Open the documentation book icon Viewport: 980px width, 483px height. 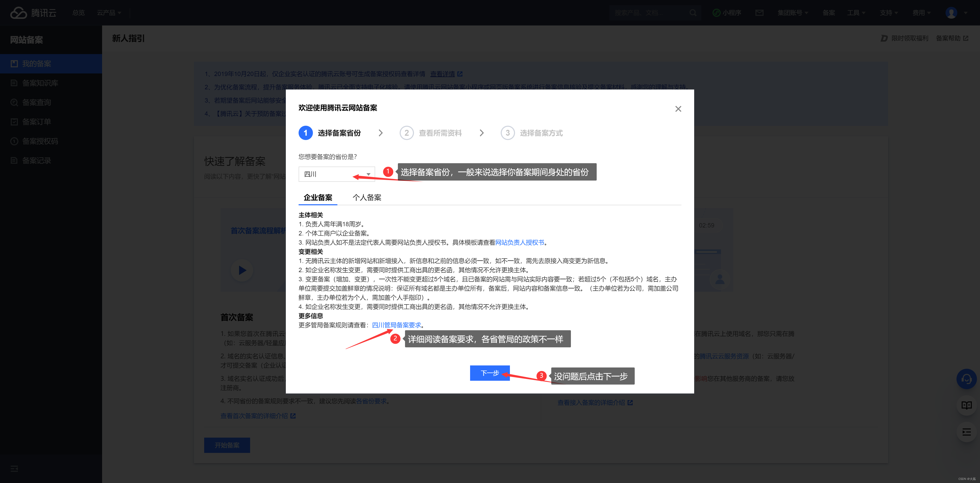click(966, 405)
